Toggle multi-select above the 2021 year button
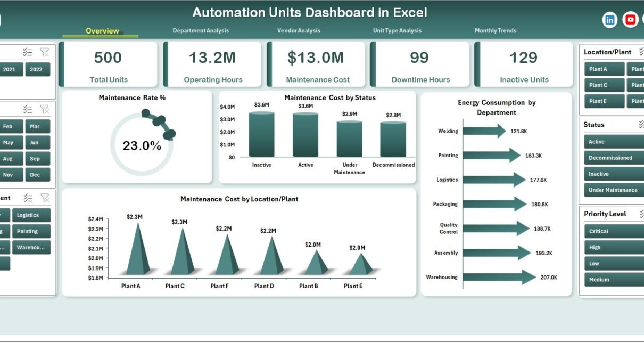The height and width of the screenshot is (342, 644). (x=28, y=52)
